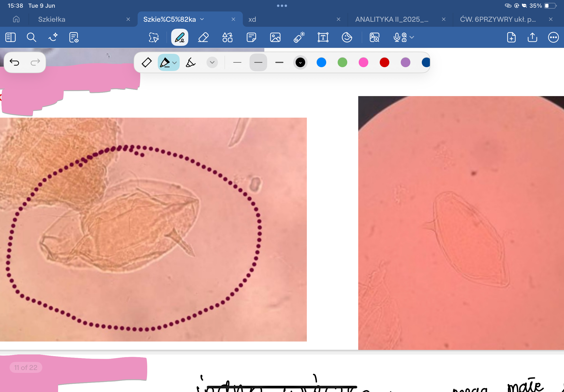Switch to the Szkiełka tab

tap(52, 19)
